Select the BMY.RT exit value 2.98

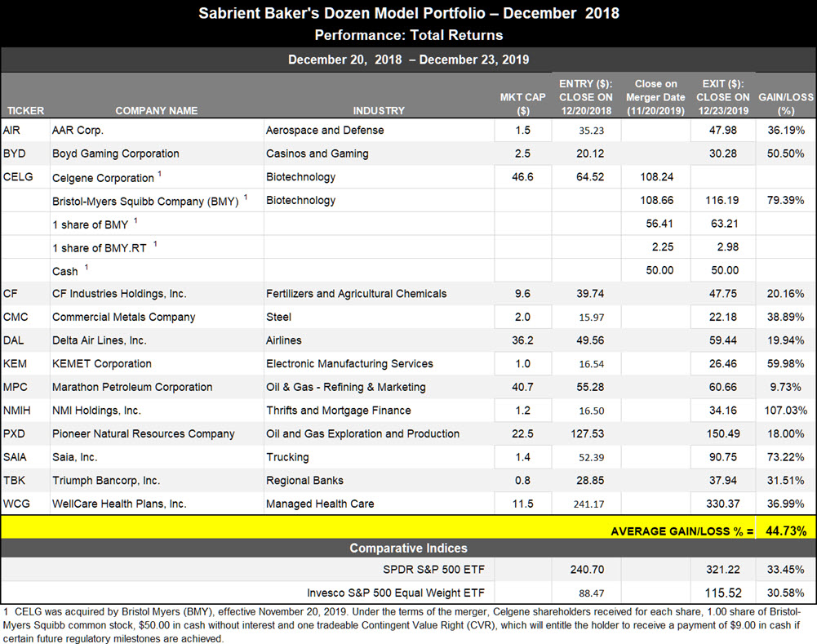(728, 247)
